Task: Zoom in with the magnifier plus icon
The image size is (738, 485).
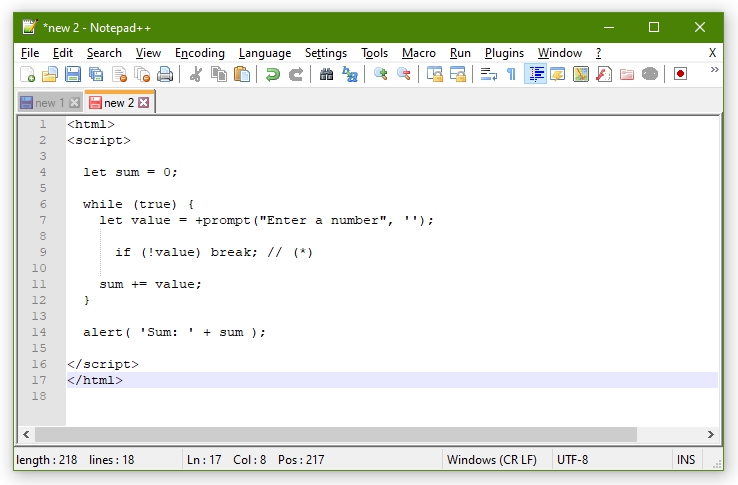Action: click(380, 74)
